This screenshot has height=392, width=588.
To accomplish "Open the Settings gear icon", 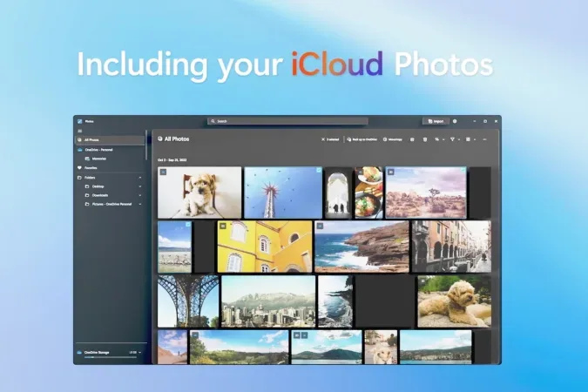I will pos(455,121).
